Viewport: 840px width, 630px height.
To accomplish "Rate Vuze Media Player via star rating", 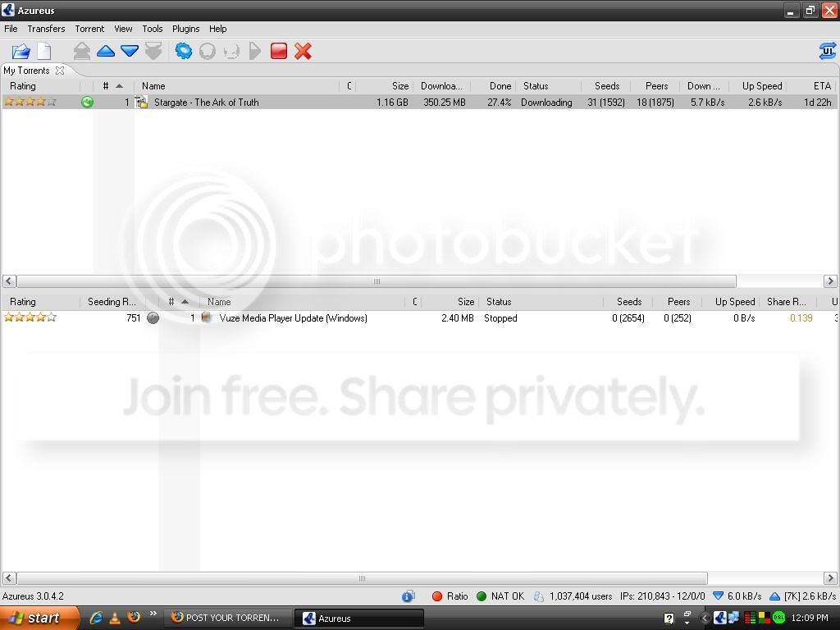I will pyautogui.click(x=30, y=317).
